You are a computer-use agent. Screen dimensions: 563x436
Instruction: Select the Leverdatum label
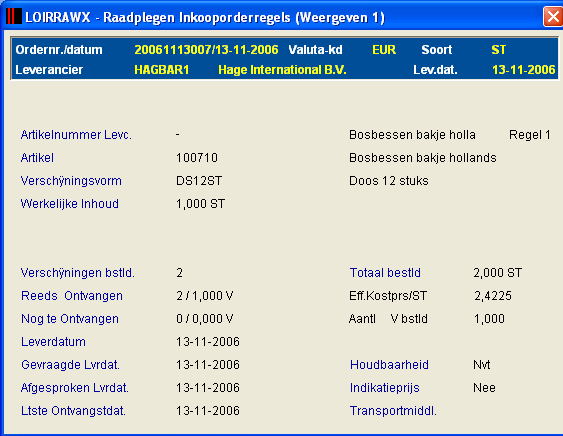53,342
